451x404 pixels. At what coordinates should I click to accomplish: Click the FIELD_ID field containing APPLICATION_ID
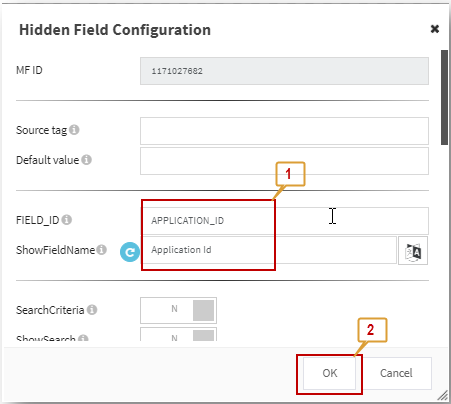click(x=284, y=221)
